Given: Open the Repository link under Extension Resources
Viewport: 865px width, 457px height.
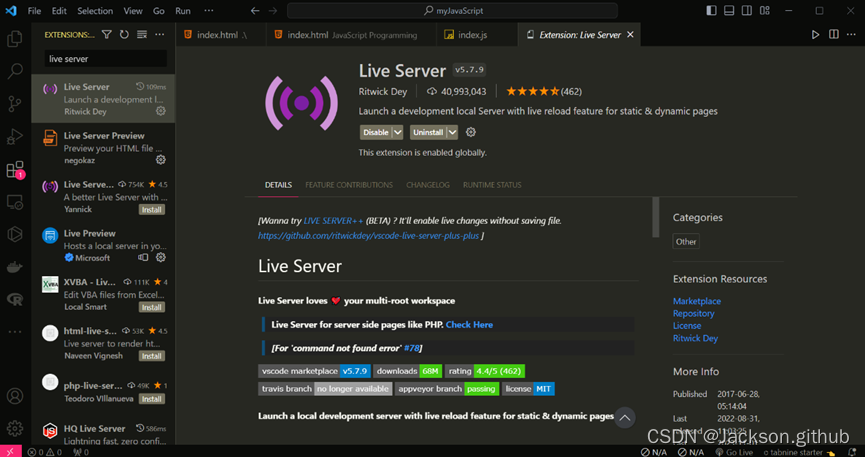Looking at the screenshot, I should coord(693,313).
